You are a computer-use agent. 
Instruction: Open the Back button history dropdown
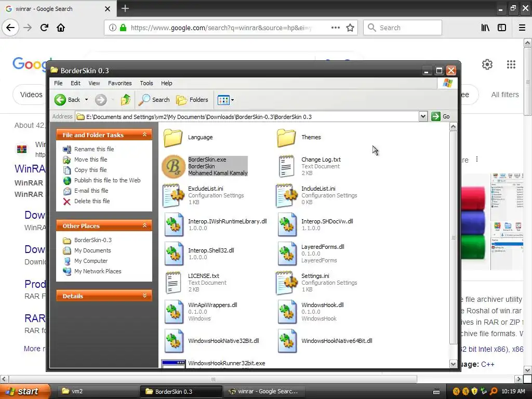[87, 100]
